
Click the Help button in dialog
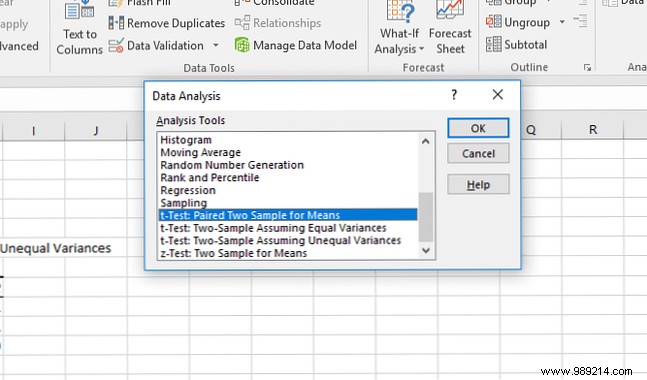point(478,184)
